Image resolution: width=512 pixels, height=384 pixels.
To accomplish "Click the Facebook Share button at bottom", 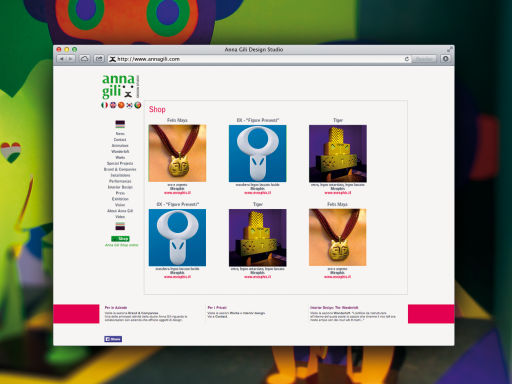I will [113, 339].
